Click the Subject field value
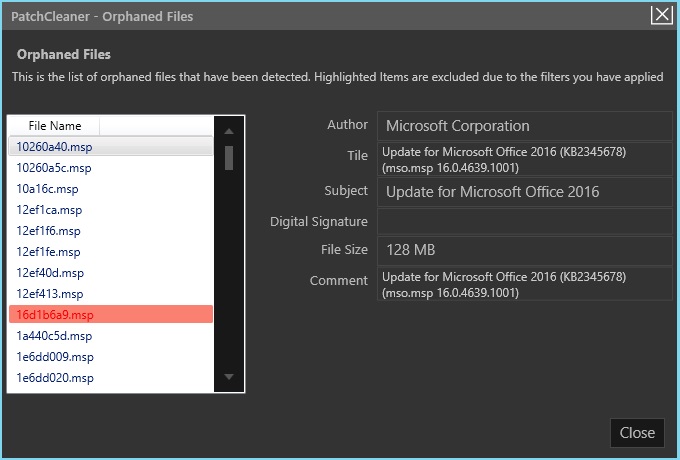 [524, 191]
